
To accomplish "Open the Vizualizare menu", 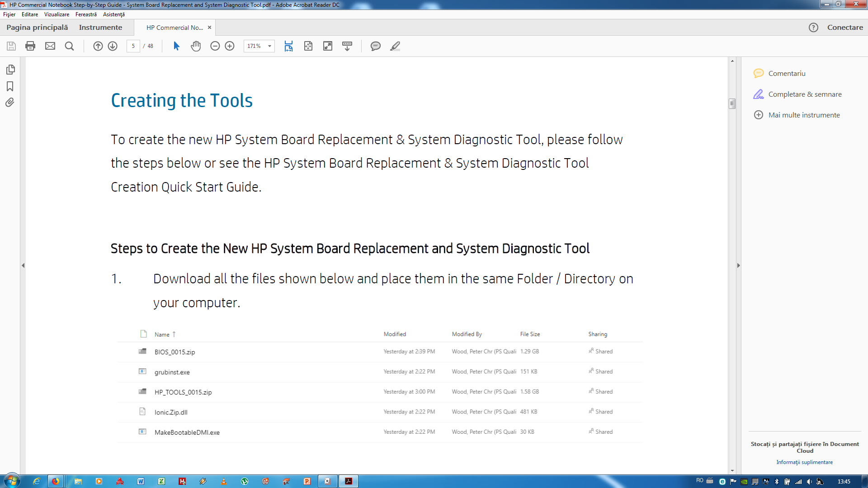I will (57, 14).
